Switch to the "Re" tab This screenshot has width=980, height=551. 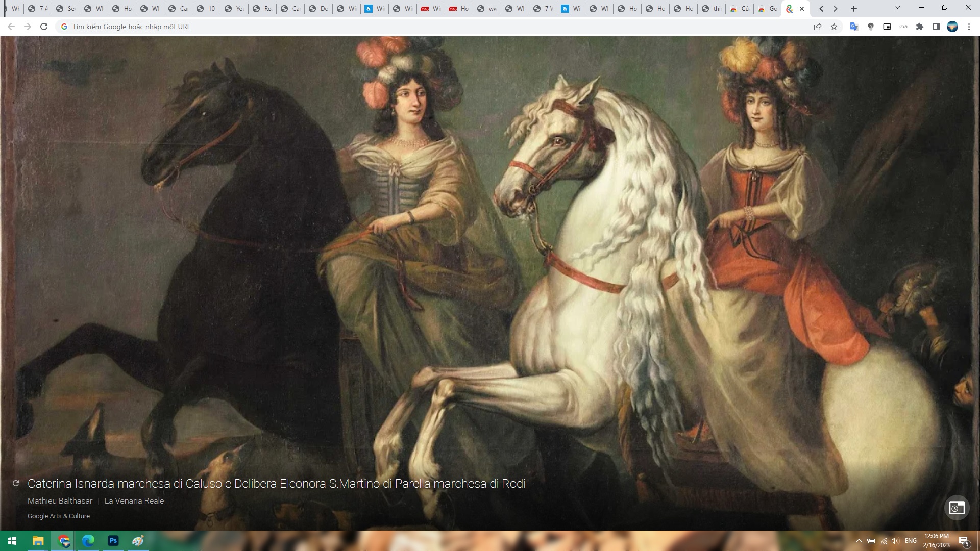pyautogui.click(x=262, y=9)
